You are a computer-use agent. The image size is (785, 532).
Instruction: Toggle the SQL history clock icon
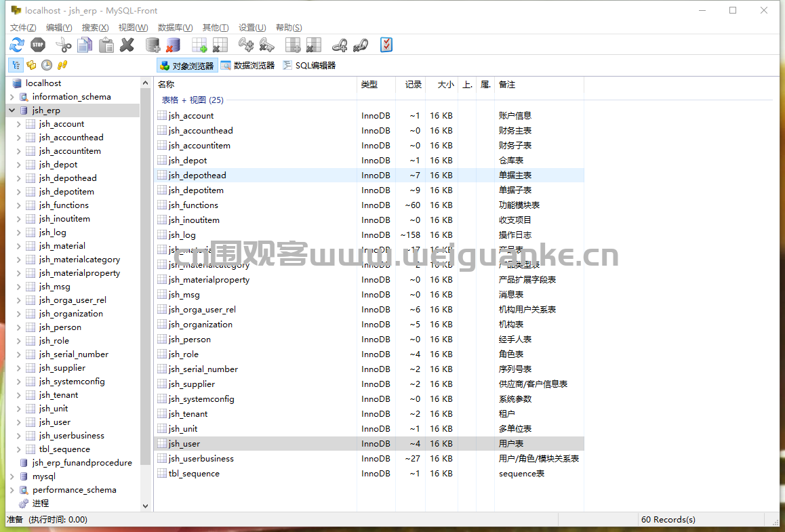click(47, 65)
